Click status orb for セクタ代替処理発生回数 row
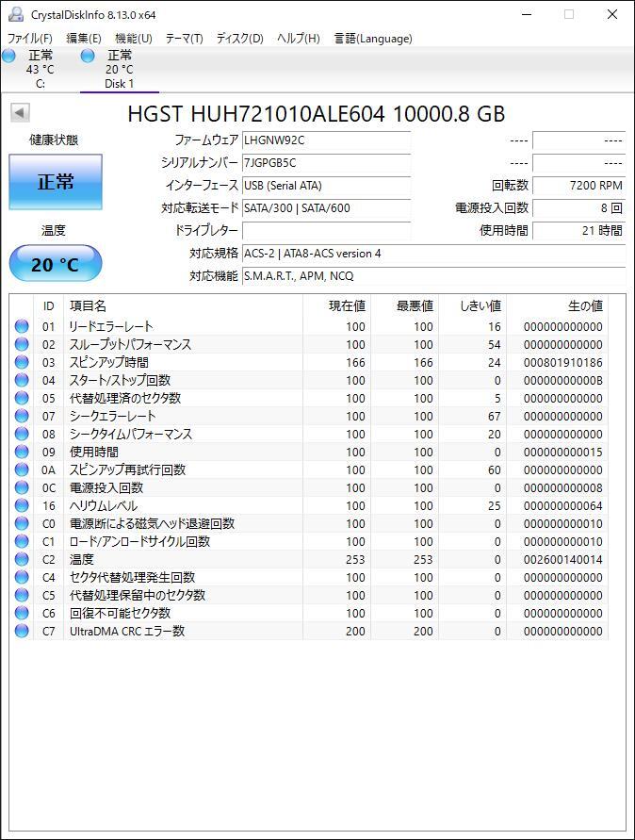This screenshot has height=840, width=635. tap(22, 577)
